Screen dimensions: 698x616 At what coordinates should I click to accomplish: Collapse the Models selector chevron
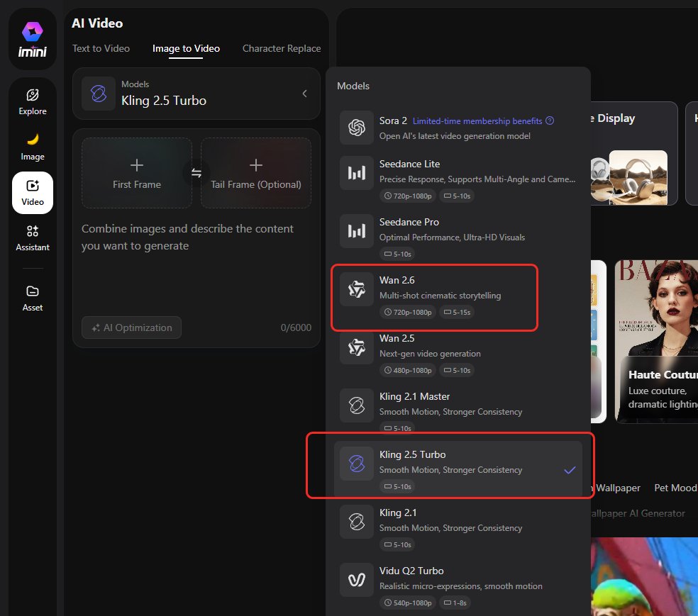click(x=304, y=94)
